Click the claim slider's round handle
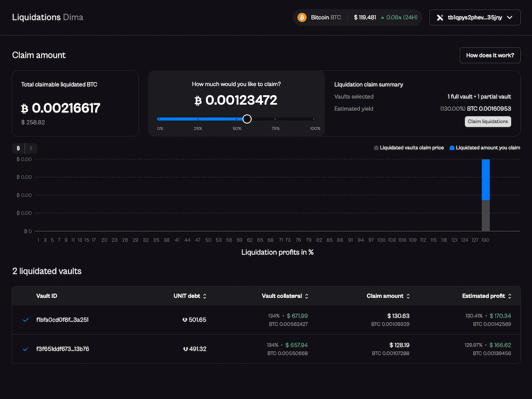532x399 pixels. [247, 119]
